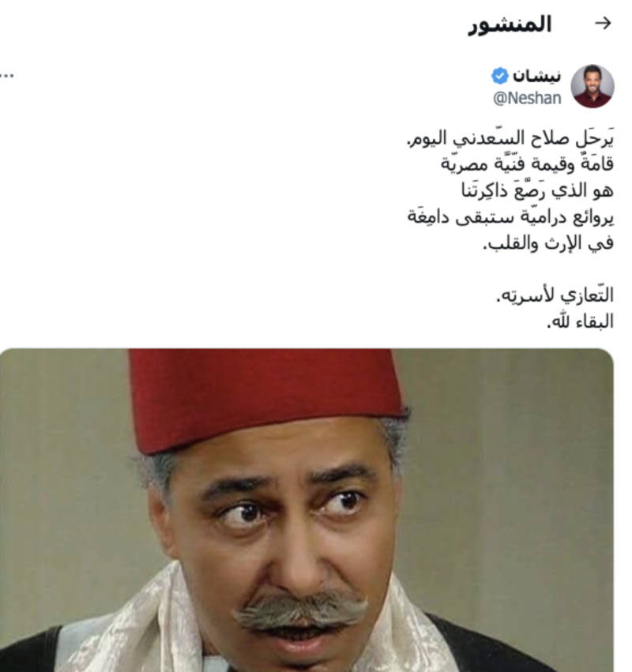
Task: Click the line في الإرث والقلب
Action: point(548,243)
